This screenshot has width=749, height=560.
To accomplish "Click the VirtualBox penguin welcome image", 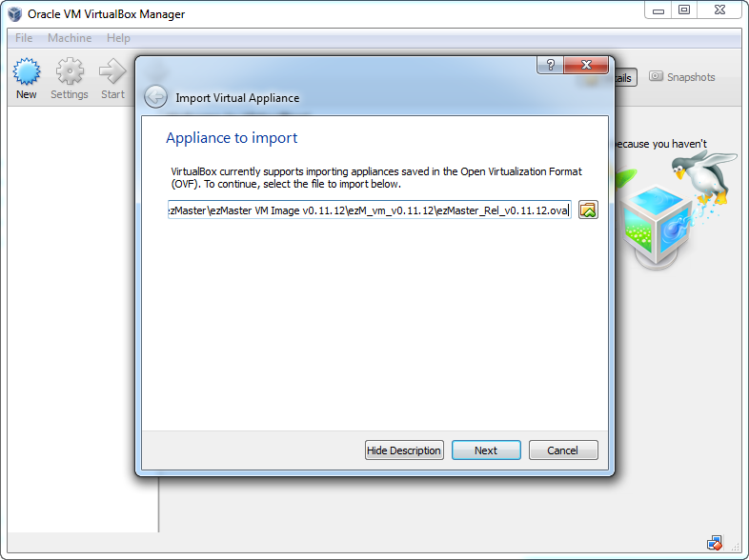I will 676,210.
